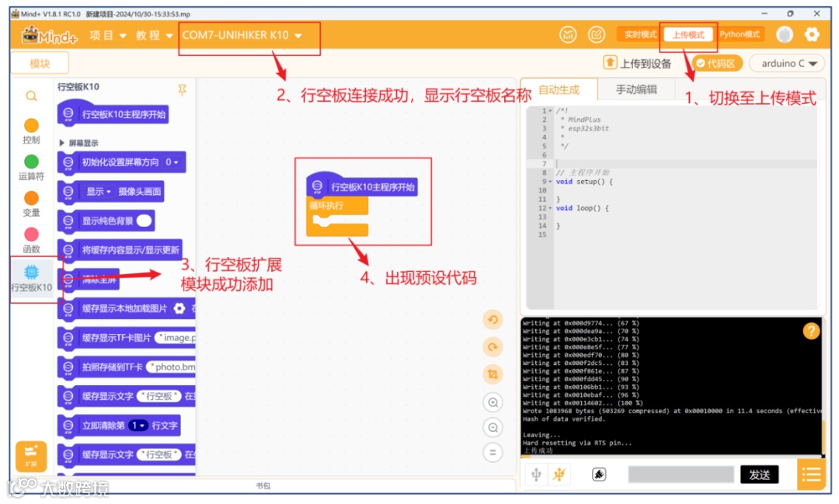Click the Mind+ community round icon
Image resolution: width=839 pixels, height=504 pixels.
(568, 35)
